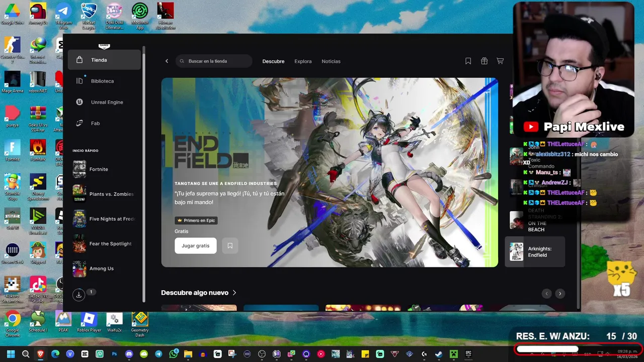Open Photoshop from the taskbar
The height and width of the screenshot is (362, 644).
[x=114, y=354]
